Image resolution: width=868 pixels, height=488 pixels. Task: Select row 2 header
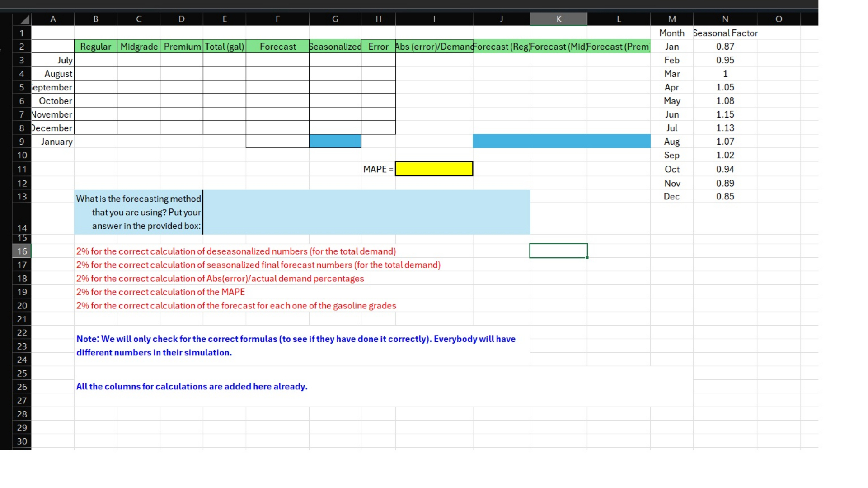(22, 47)
